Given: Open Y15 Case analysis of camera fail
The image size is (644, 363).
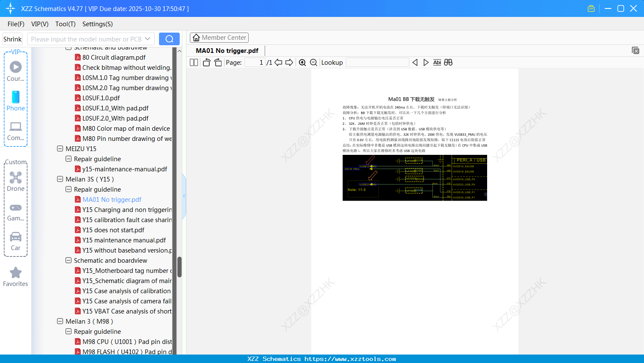Looking at the screenshot, I should pyautogui.click(x=127, y=301).
